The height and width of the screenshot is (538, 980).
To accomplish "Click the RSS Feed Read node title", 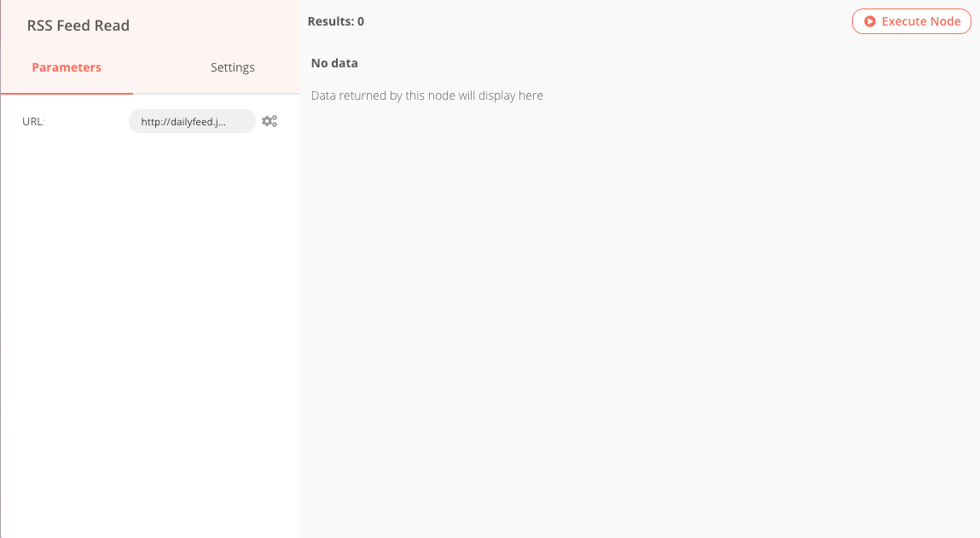I will coord(78,26).
